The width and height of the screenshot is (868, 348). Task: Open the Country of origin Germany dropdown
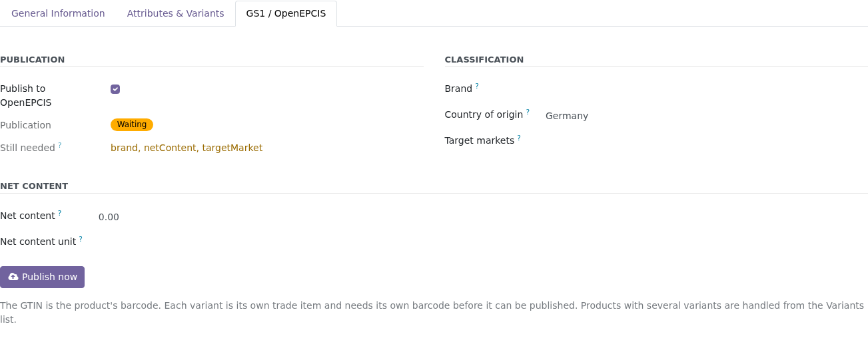click(x=706, y=116)
